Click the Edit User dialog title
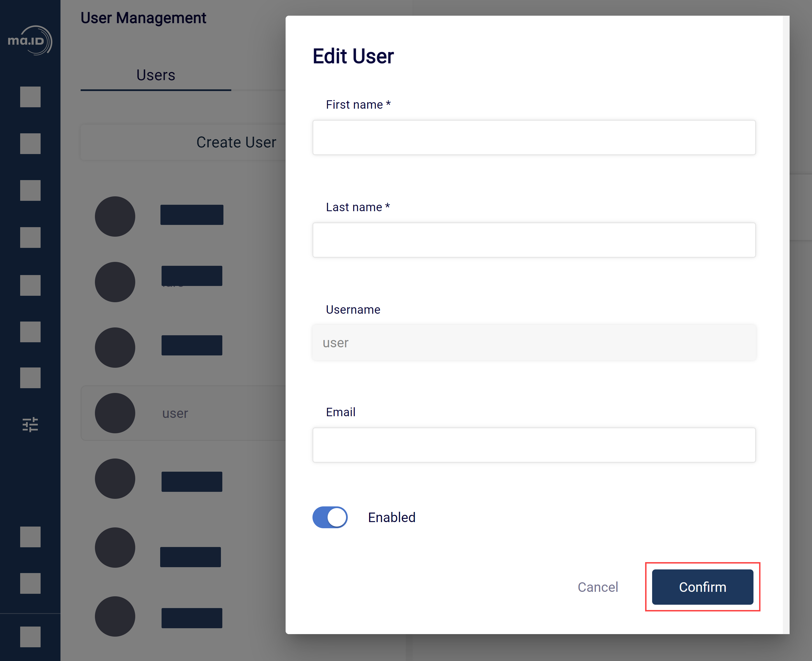812x661 pixels. (x=353, y=56)
